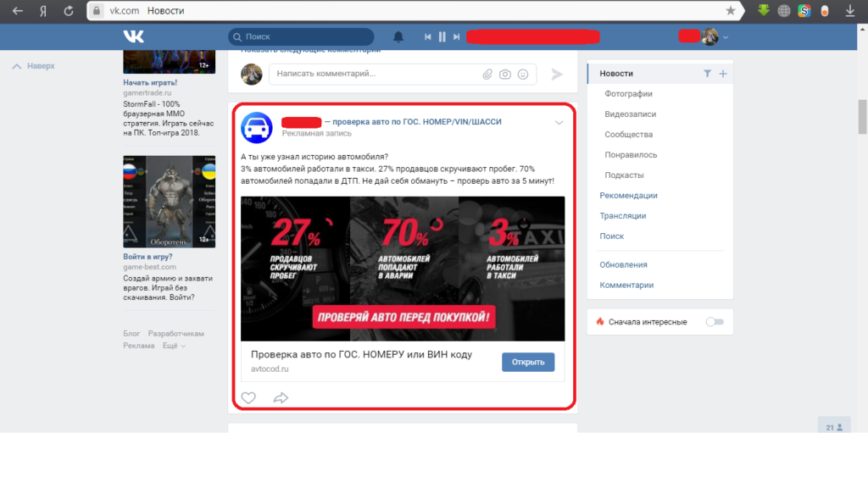
Task: Like the ad post
Action: (x=248, y=398)
